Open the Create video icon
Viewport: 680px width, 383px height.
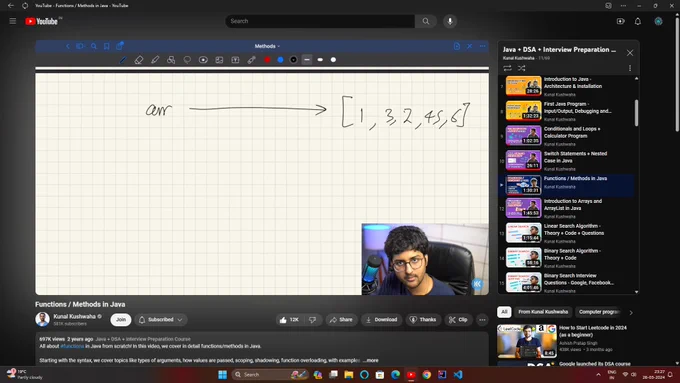click(x=621, y=21)
